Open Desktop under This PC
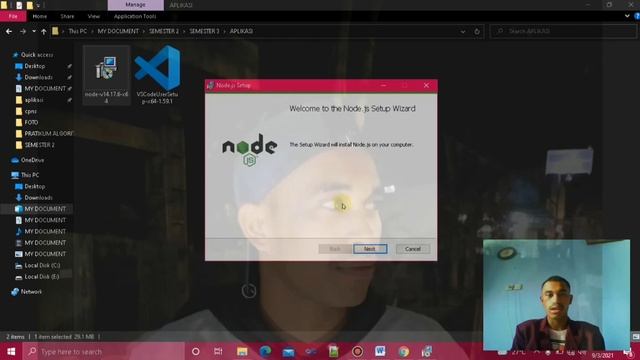Image resolution: width=640 pixels, height=360 pixels. point(35,187)
